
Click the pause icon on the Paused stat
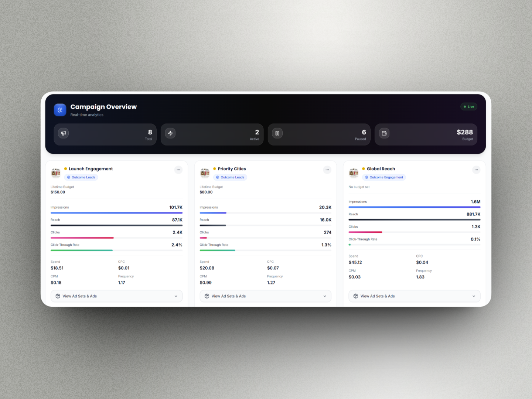[x=277, y=133]
